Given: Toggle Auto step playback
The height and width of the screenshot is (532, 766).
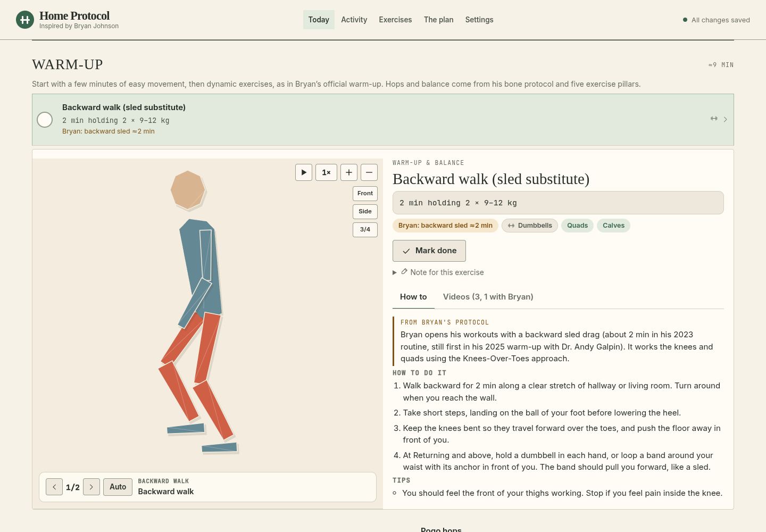Looking at the screenshot, I should [x=118, y=487].
